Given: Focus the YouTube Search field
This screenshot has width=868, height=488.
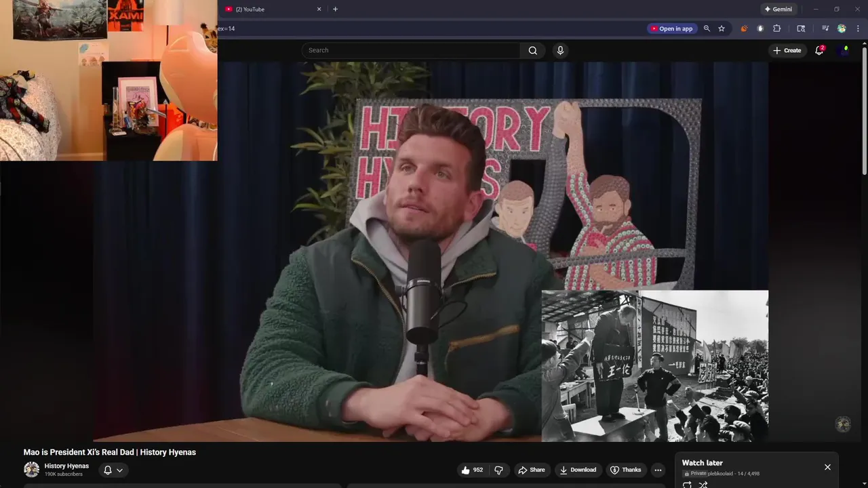Looking at the screenshot, I should 411,50.
